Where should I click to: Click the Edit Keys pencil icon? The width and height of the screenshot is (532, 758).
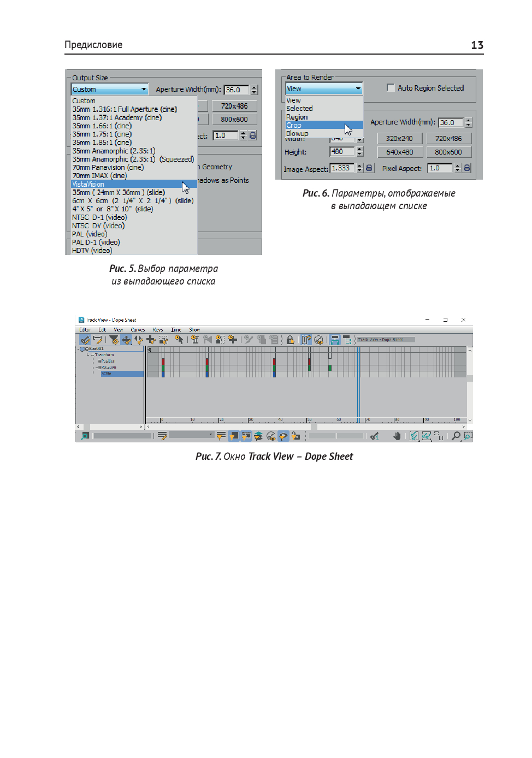click(x=85, y=340)
